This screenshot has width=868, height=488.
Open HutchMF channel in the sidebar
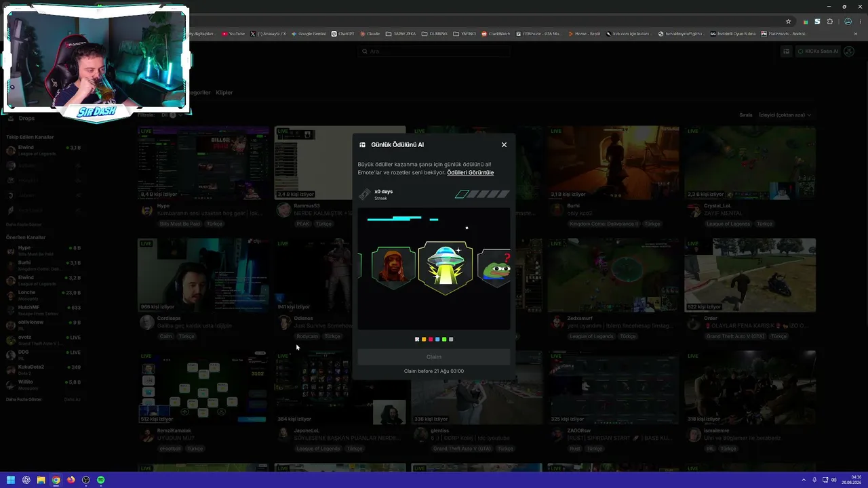coord(42,310)
